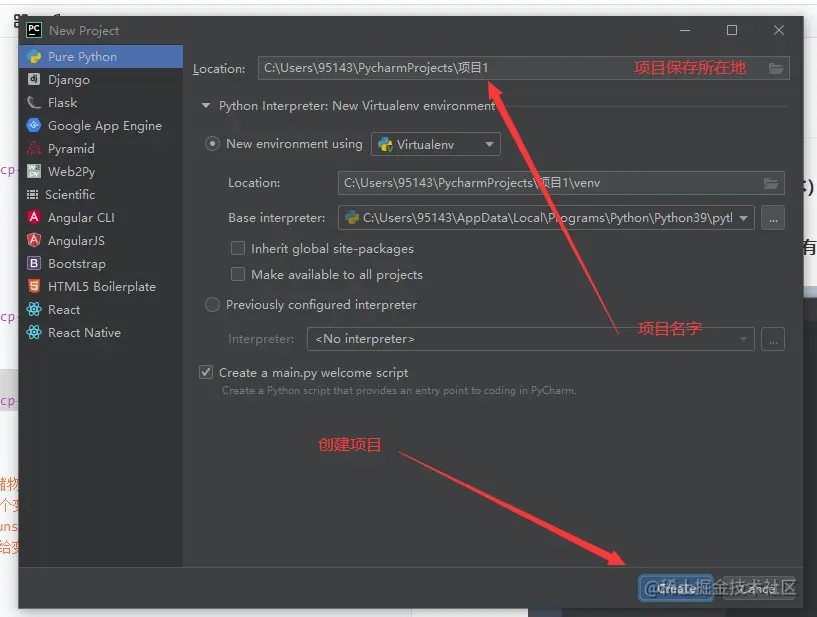
Task: Click the AngularJS shield icon
Action: click(34, 240)
